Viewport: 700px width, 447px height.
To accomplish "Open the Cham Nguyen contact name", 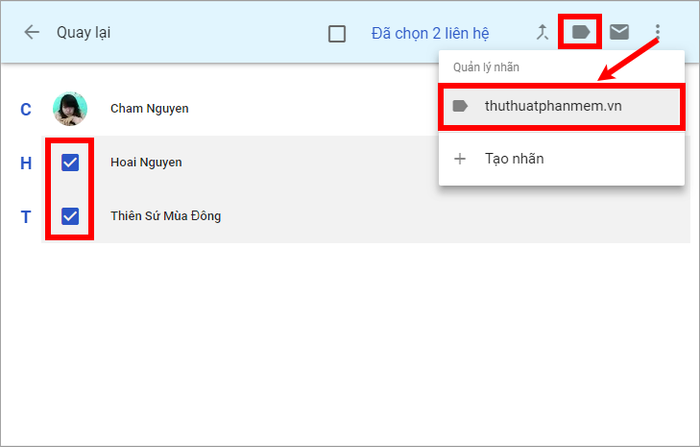I will pos(150,109).
